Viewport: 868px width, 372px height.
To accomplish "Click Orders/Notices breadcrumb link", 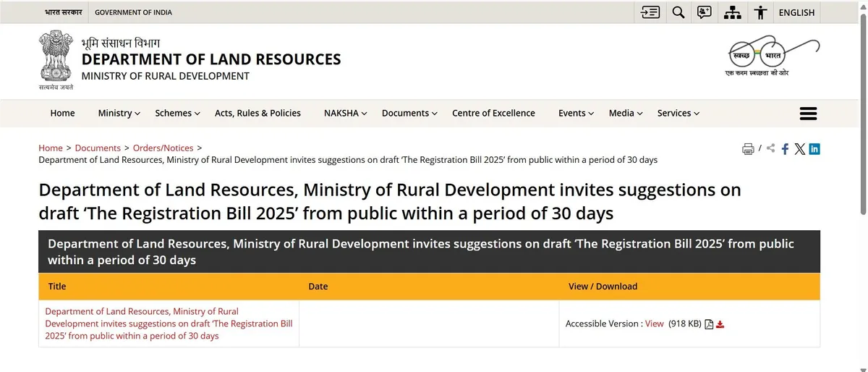I will point(163,148).
